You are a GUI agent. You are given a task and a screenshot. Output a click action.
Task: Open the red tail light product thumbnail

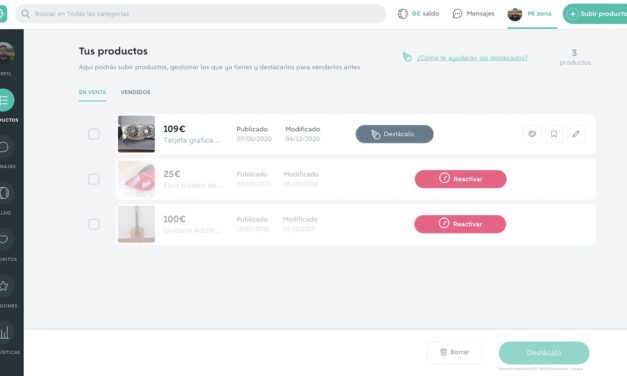coord(136,179)
